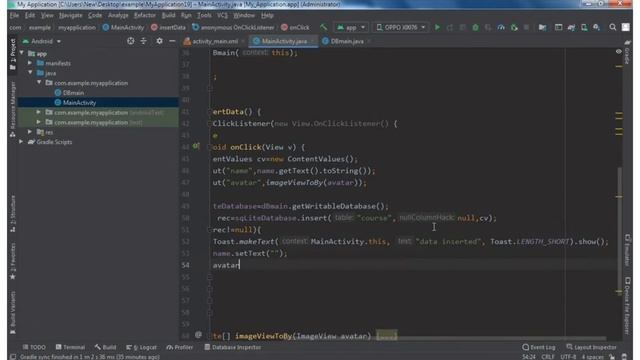The height and width of the screenshot is (360, 640).
Task: Expand Gradle Scripts node
Action: coord(21,142)
